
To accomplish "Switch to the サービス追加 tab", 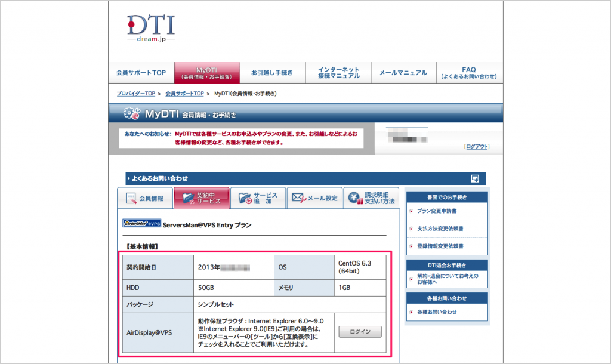I will click(x=258, y=198).
